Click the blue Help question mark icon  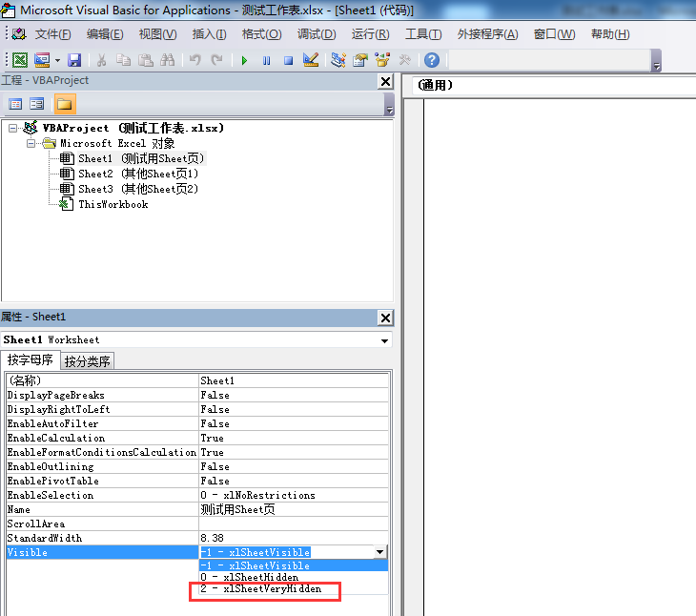tap(432, 60)
